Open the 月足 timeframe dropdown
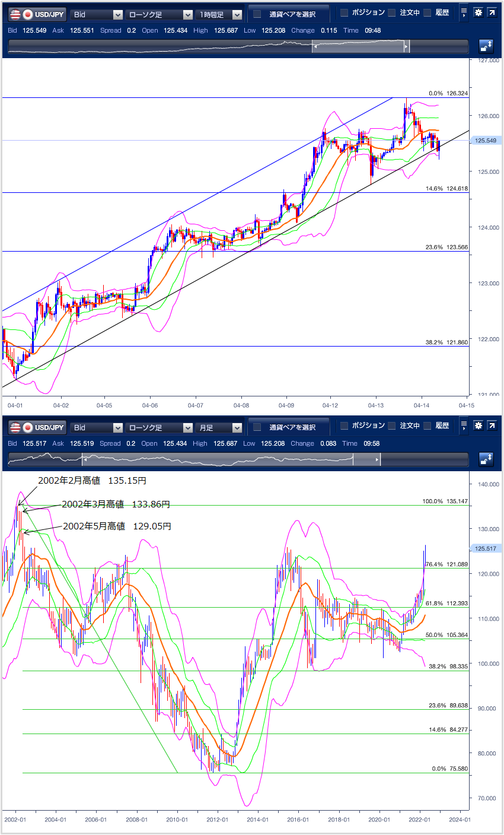The width and height of the screenshot is (504, 835). tap(220, 428)
